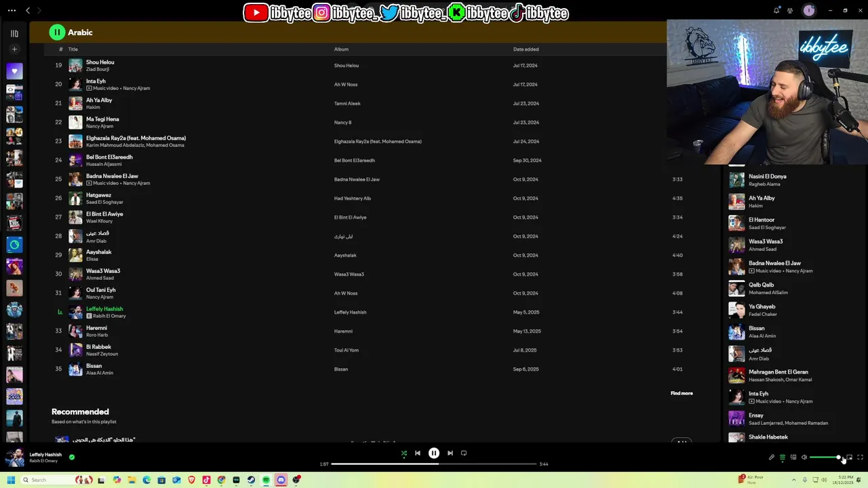This screenshot has width=868, height=488.
Task: Open artist link Rabih El Omary in playlist
Action: pyautogui.click(x=110, y=316)
